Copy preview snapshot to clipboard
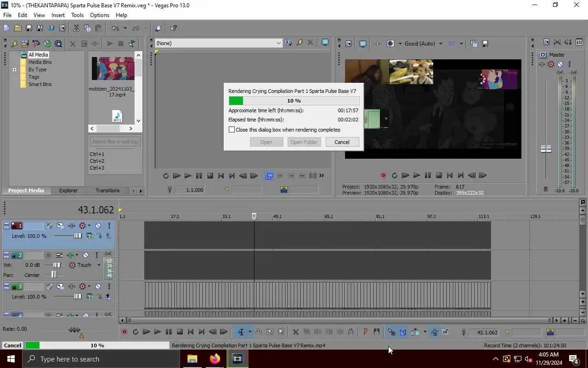 coord(474,44)
